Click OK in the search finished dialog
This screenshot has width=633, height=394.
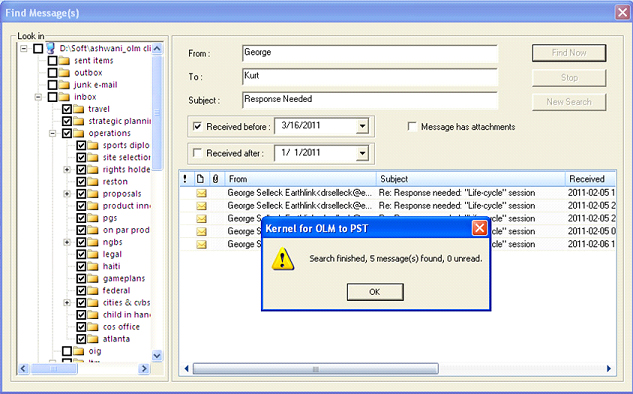point(375,292)
